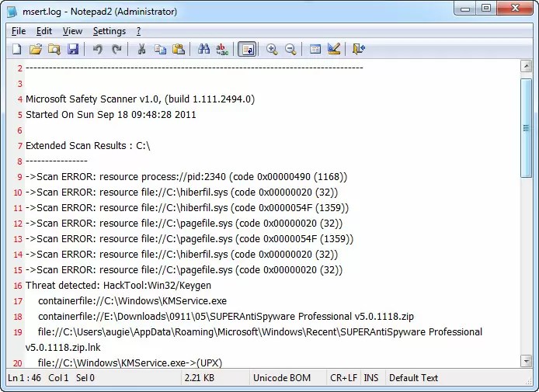Click line 'Started On Sun Sep 18 09:48:28 2011'
The height and width of the screenshot is (392, 539).
tap(111, 115)
